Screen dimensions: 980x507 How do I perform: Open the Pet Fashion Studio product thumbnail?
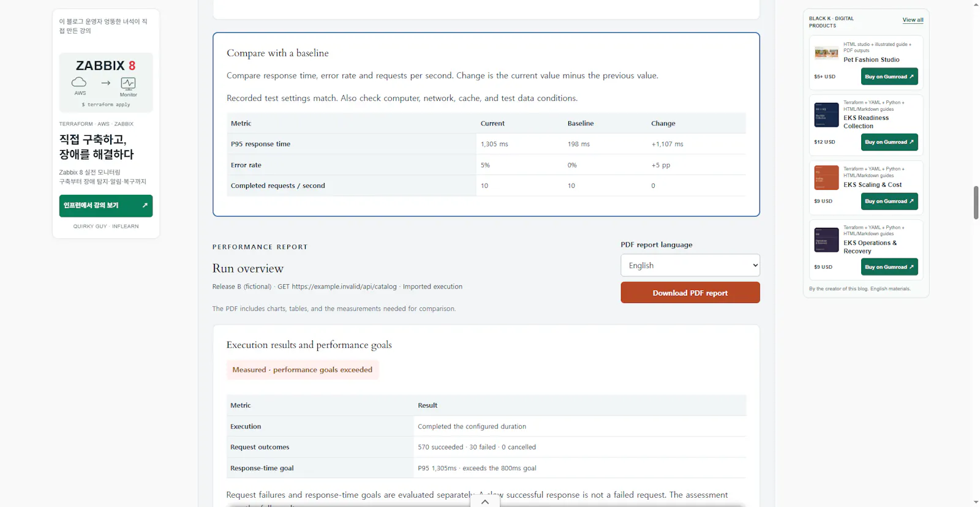pyautogui.click(x=826, y=53)
